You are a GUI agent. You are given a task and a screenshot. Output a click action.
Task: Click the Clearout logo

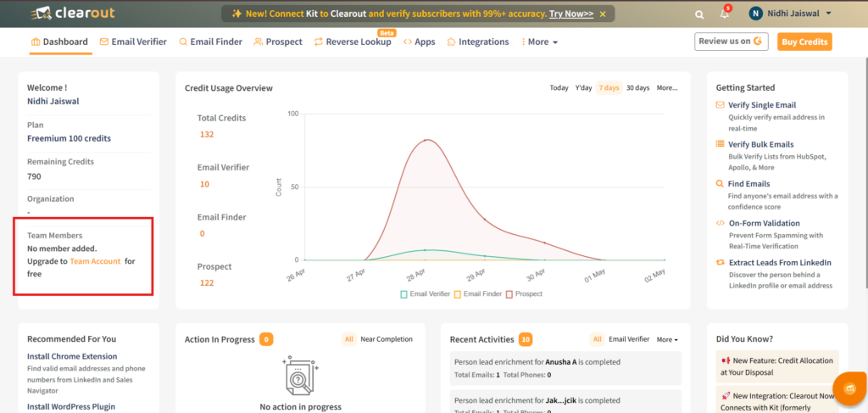[x=73, y=13]
